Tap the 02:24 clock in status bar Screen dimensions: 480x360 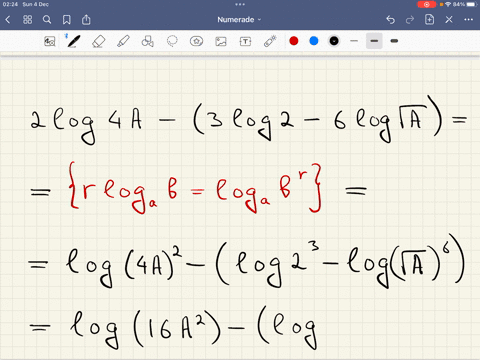click(x=10, y=4)
